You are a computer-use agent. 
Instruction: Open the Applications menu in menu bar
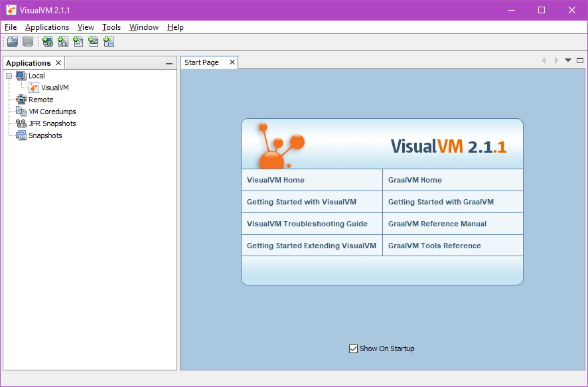[47, 27]
